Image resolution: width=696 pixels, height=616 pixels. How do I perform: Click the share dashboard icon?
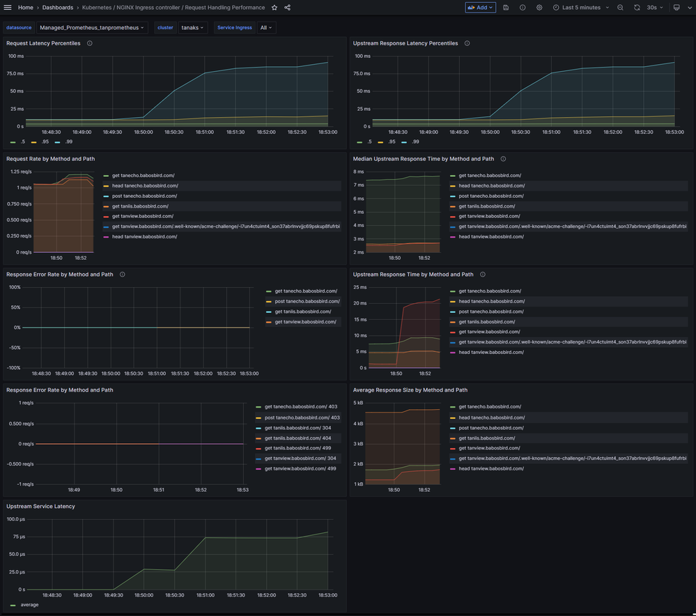click(288, 8)
